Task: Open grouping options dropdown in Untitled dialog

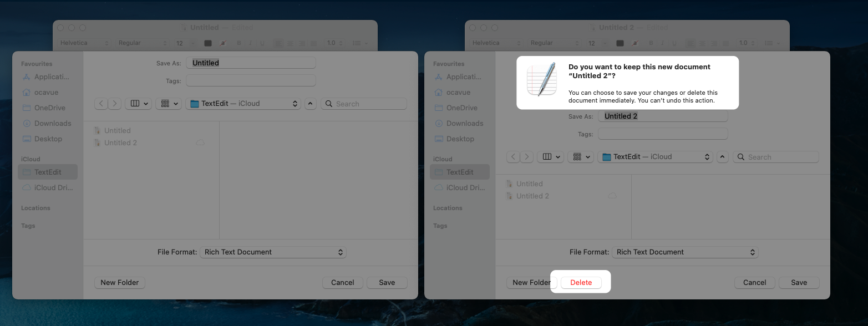Action: point(169,104)
